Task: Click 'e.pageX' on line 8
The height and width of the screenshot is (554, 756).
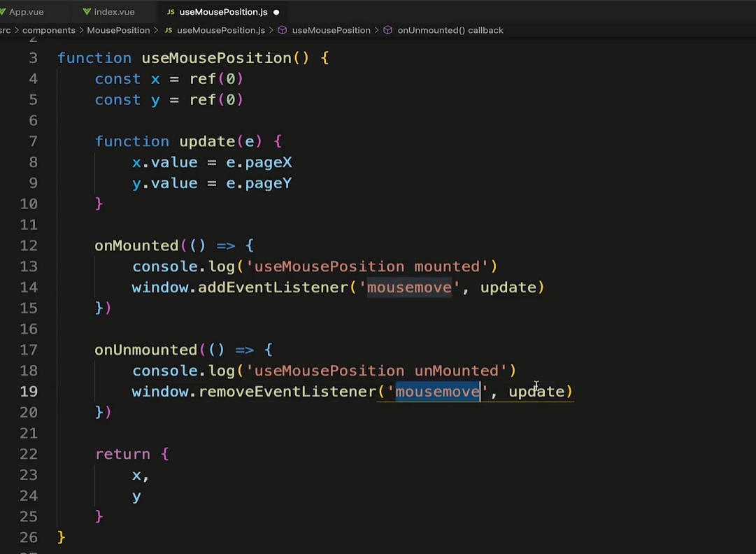Action: pyautogui.click(x=259, y=162)
